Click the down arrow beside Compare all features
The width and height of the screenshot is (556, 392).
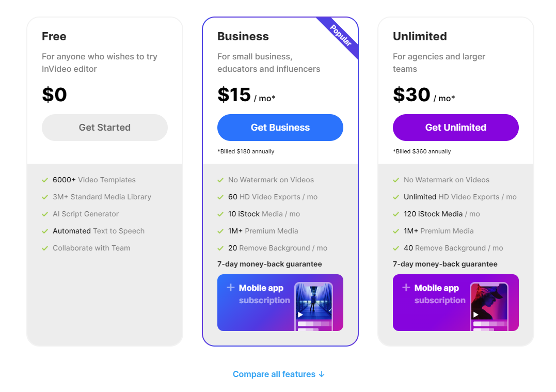322,374
